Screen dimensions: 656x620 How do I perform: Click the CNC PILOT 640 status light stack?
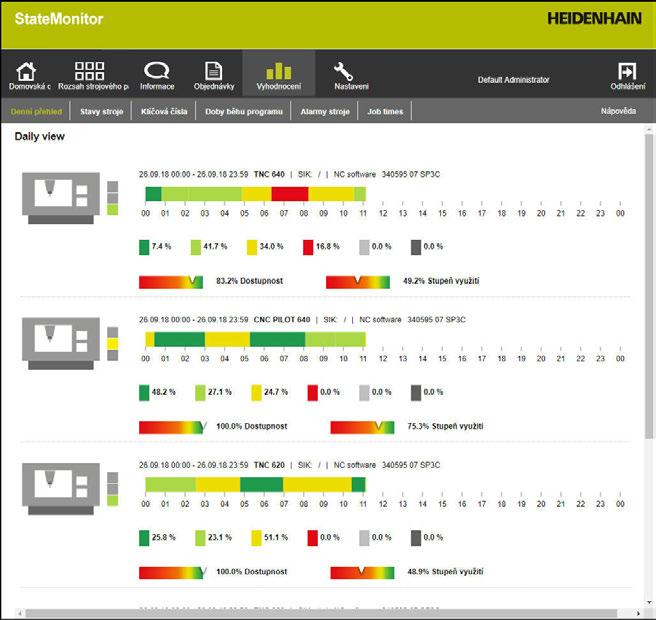click(x=113, y=344)
